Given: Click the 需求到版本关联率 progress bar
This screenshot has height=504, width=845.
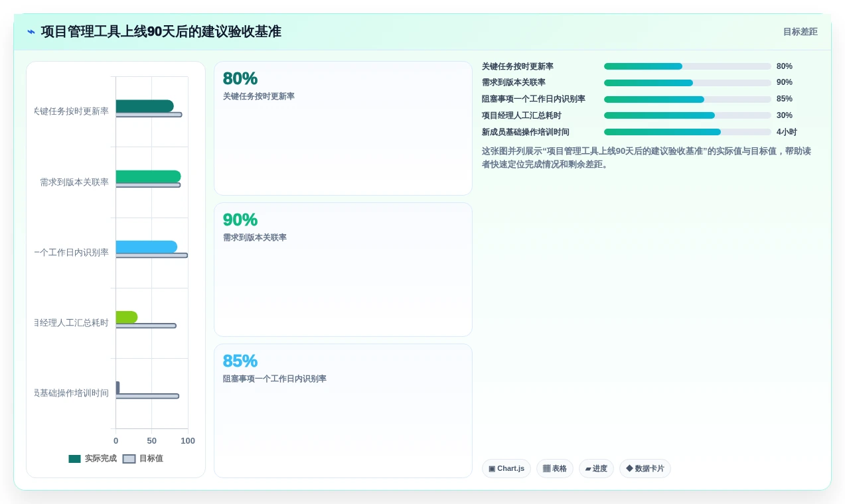Looking at the screenshot, I should click(688, 83).
